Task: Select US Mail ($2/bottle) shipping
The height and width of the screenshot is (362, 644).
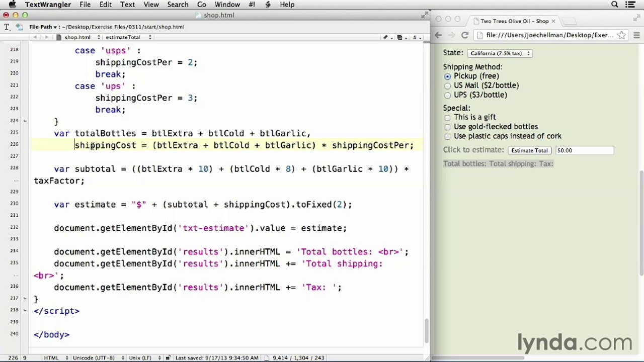Action: (x=447, y=86)
